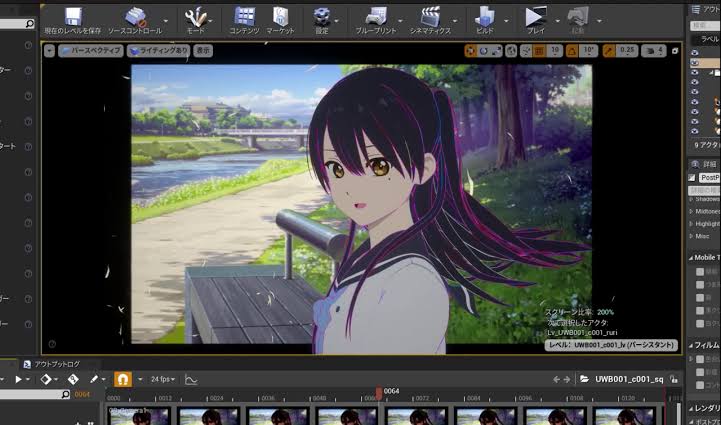Select the scale gizmo mode icon
Screen dimensions: 721x425
496,51
